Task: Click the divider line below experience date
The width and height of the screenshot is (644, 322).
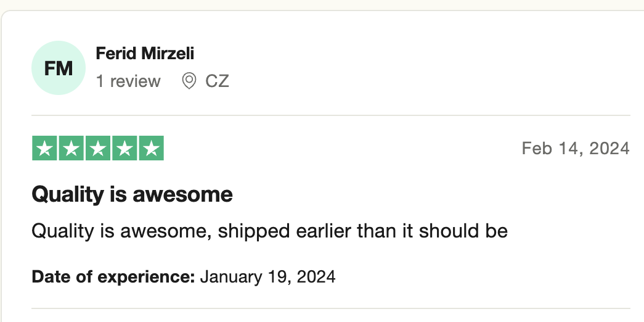Action: coord(330,308)
